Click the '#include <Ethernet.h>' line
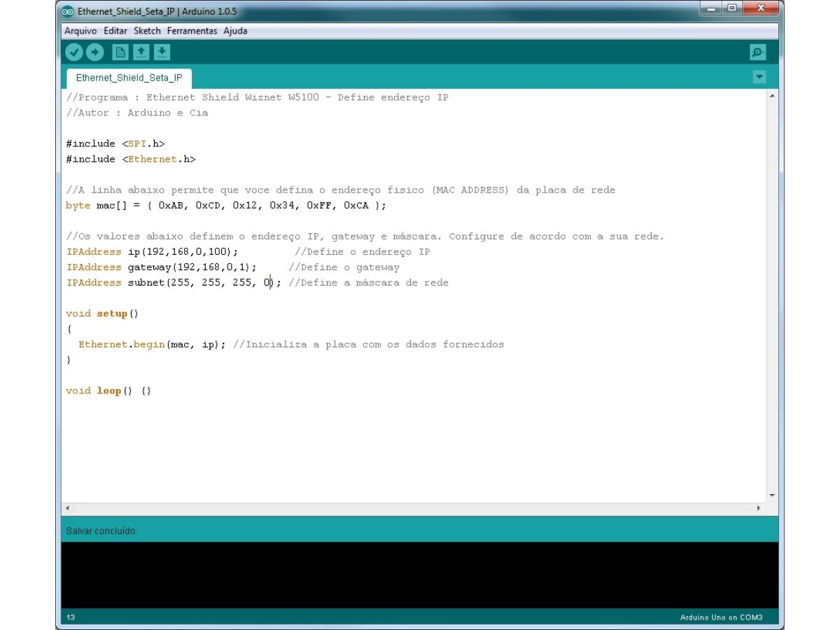This screenshot has height=630, width=840. (131, 159)
